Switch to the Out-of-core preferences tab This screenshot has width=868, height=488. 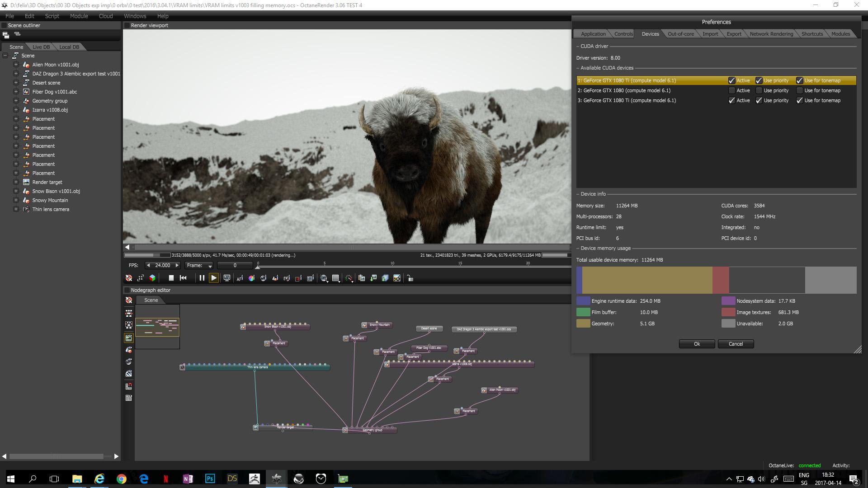click(680, 34)
